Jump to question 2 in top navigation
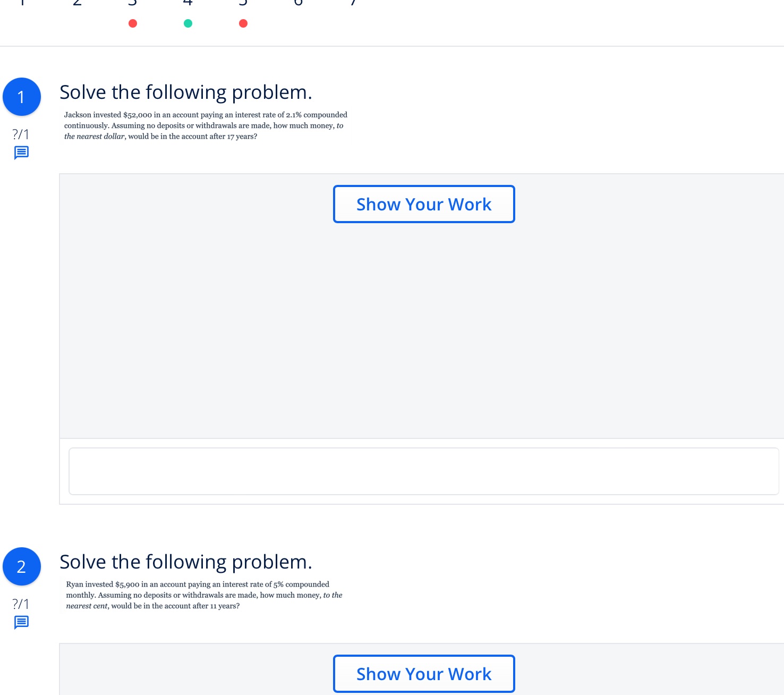 (78, 3)
